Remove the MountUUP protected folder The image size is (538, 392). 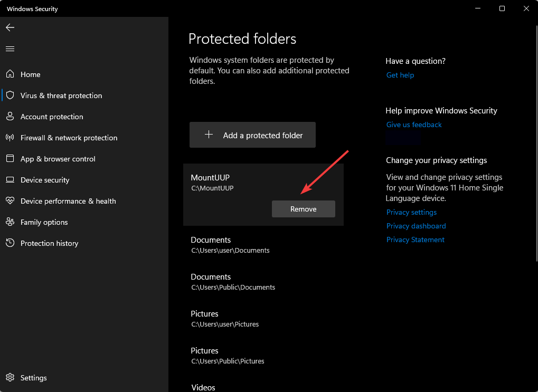(303, 209)
